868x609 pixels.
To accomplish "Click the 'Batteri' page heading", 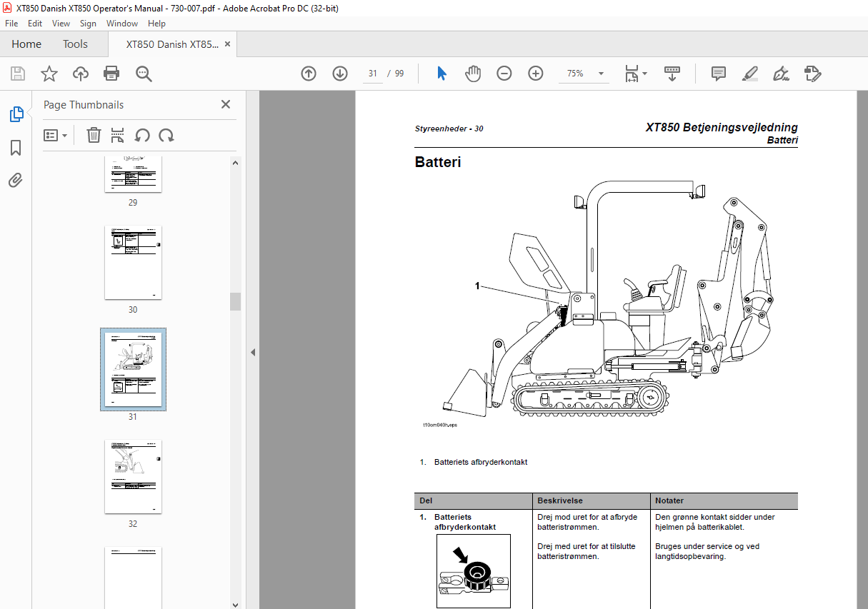I will click(x=438, y=162).
